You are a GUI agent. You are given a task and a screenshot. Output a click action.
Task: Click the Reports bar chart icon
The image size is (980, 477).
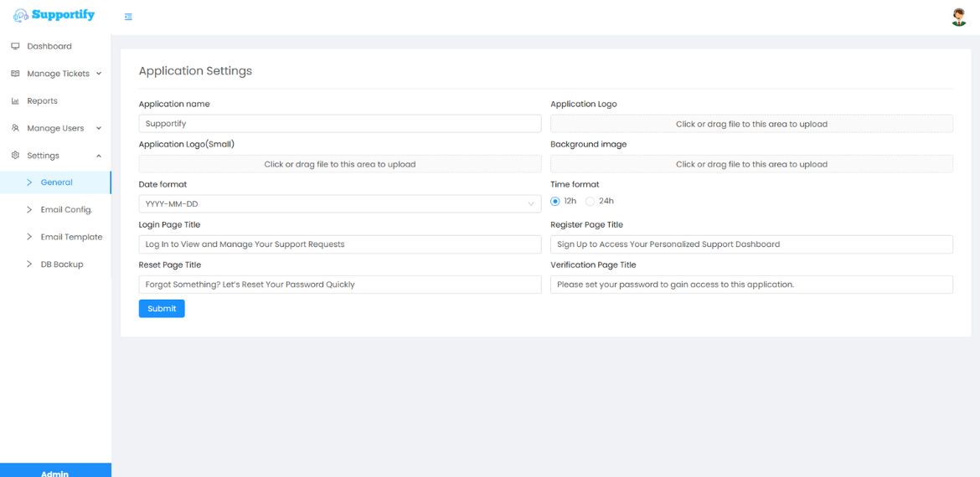click(x=15, y=101)
